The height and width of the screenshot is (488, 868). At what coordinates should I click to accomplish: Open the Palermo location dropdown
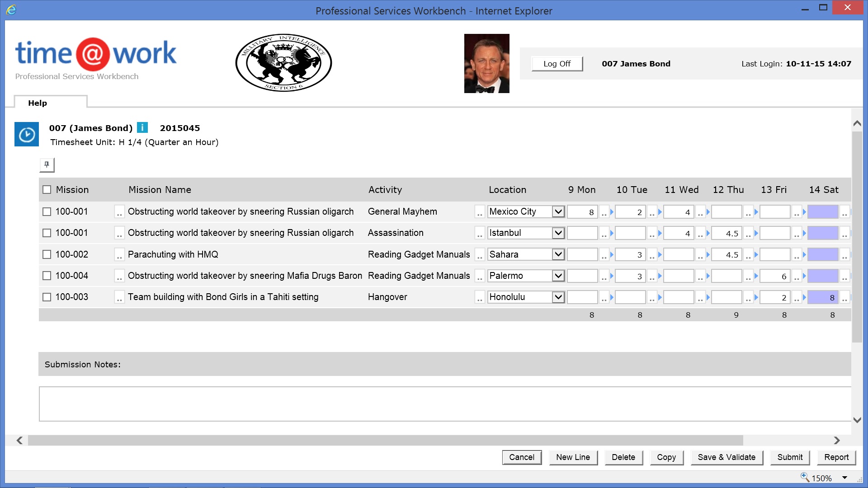point(558,276)
